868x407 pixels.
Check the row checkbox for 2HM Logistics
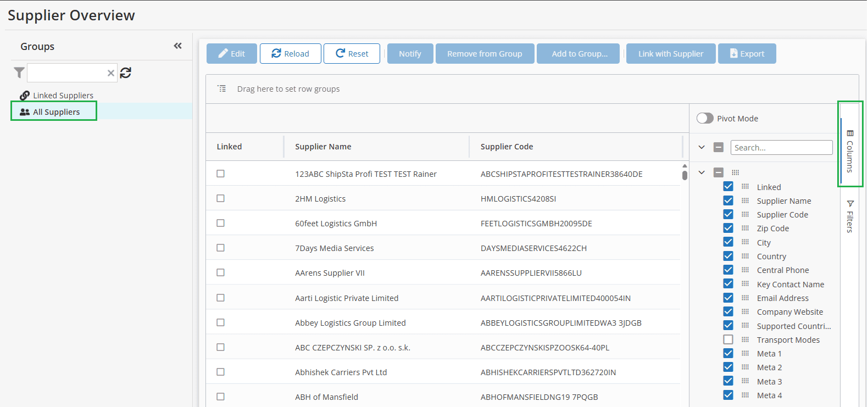click(x=220, y=198)
